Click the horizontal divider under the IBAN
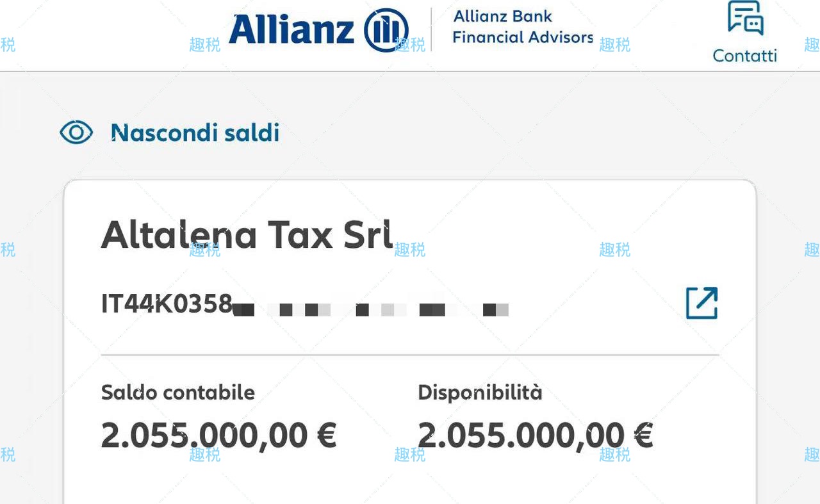 click(x=410, y=355)
